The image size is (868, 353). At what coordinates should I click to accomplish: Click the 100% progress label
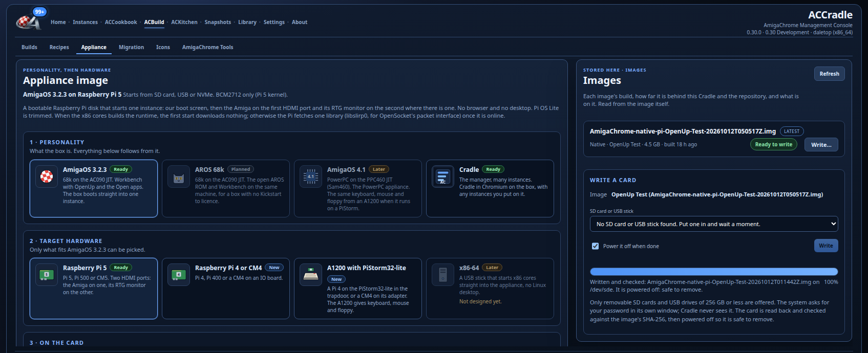(x=831, y=282)
